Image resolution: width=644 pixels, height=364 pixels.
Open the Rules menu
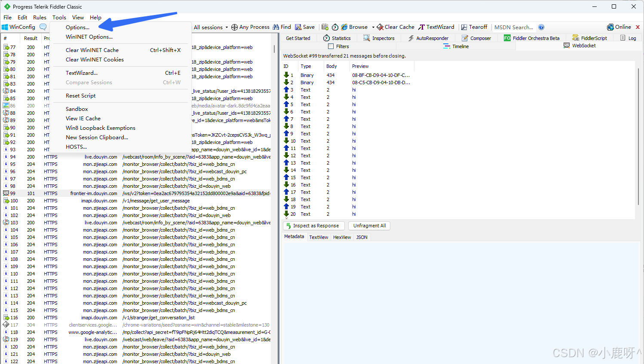(x=40, y=17)
